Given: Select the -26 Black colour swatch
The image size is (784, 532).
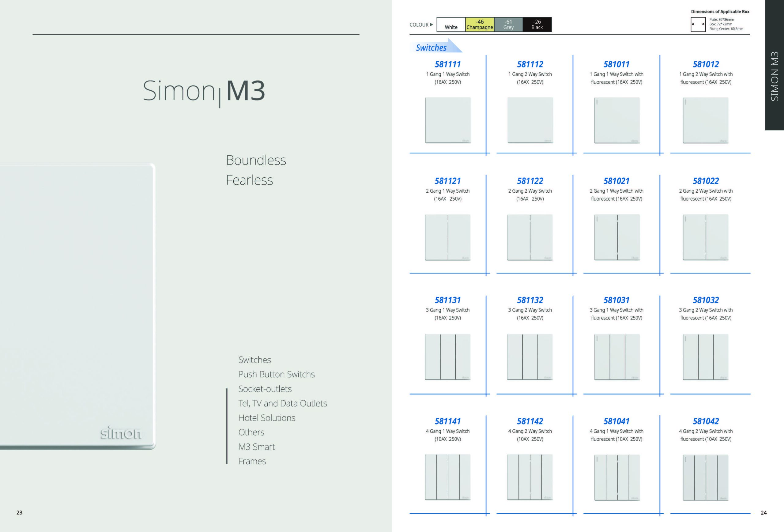Looking at the screenshot, I should pos(537,25).
